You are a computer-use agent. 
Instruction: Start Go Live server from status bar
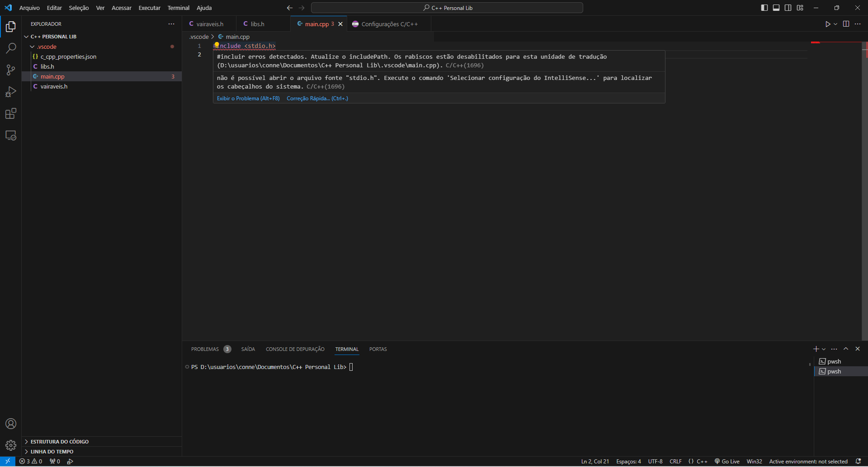point(727,461)
